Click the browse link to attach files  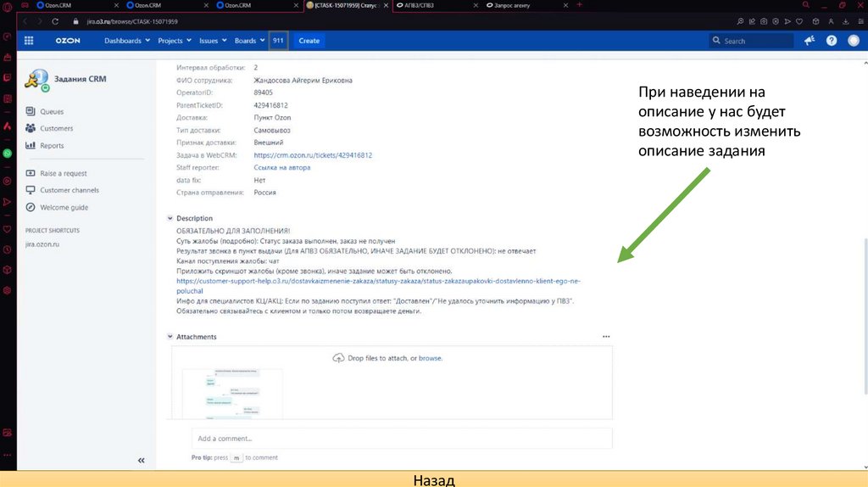[430, 359]
